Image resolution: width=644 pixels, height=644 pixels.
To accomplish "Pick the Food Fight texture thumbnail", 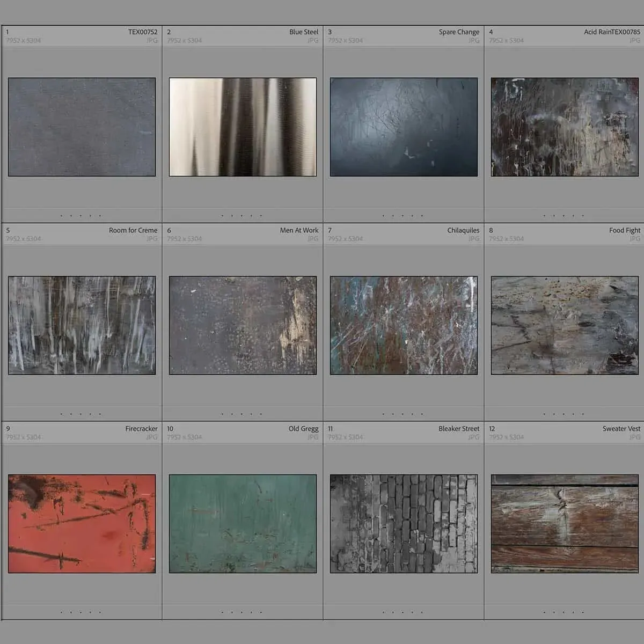I will [565, 325].
